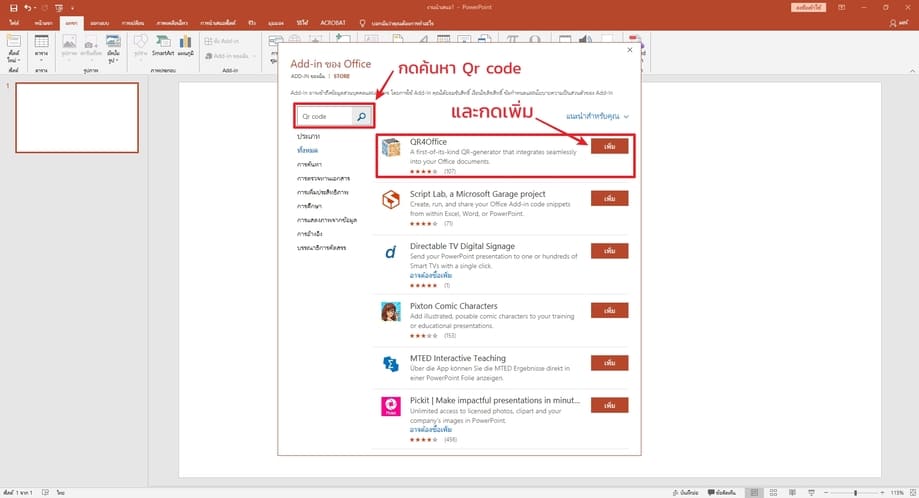
Task: Open the ACROBAT ribbon tab
Action: [x=332, y=23]
